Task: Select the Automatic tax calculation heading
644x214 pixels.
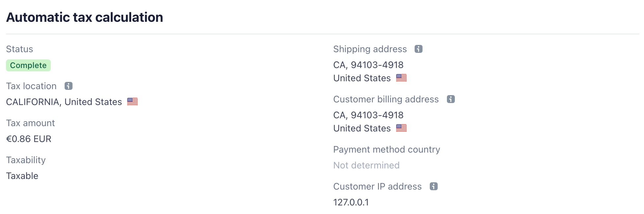Action: click(84, 18)
